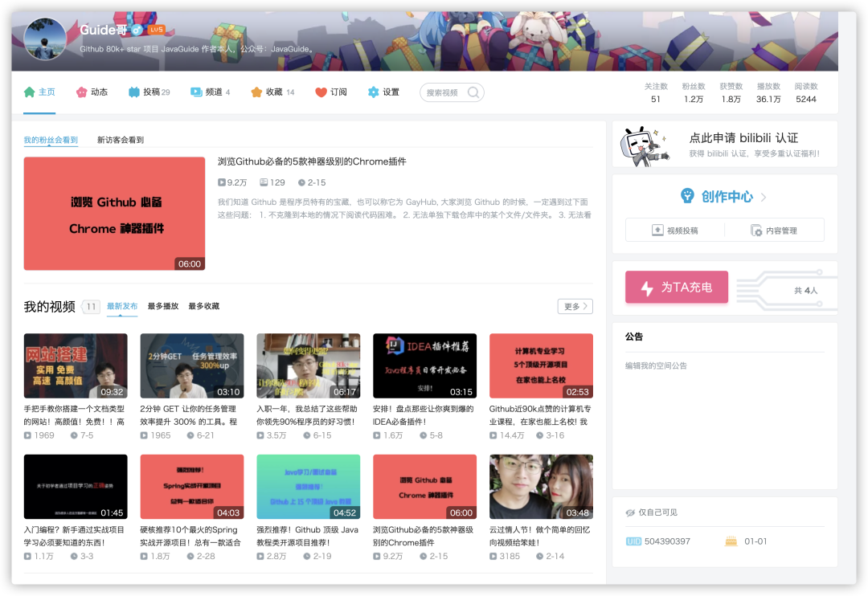Open the 01:45 black video thumbnail
This screenshot has height=596, width=868.
click(76, 487)
